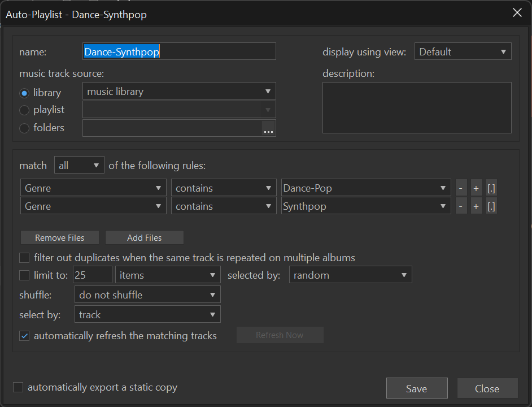Open the display using view dropdown

(x=463, y=51)
